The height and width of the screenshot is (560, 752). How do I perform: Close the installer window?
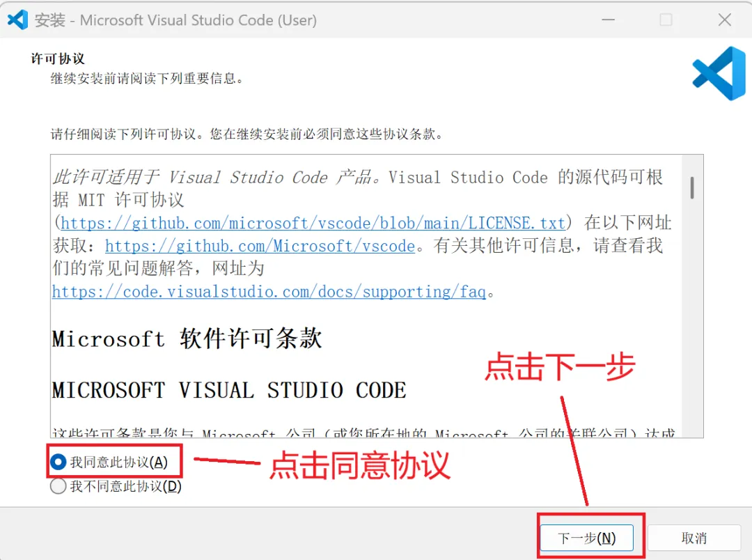point(725,20)
